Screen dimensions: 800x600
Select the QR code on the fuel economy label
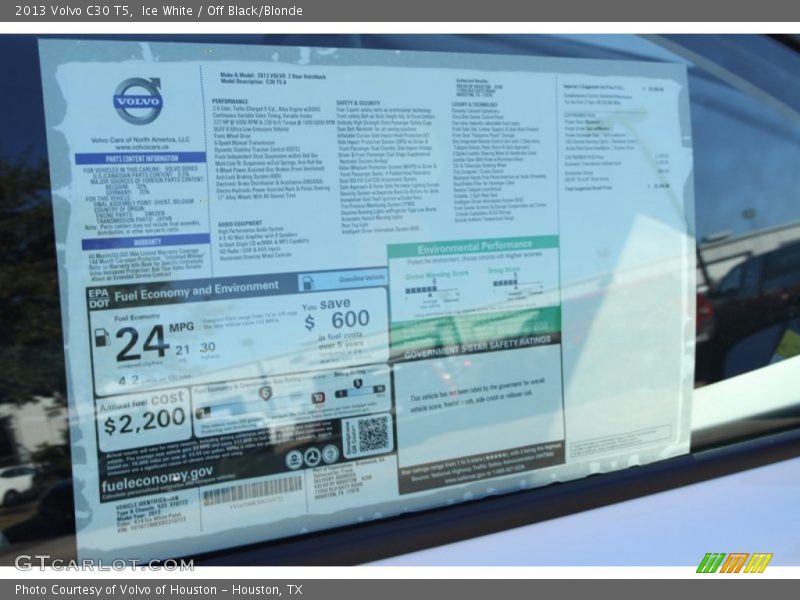coord(373,433)
